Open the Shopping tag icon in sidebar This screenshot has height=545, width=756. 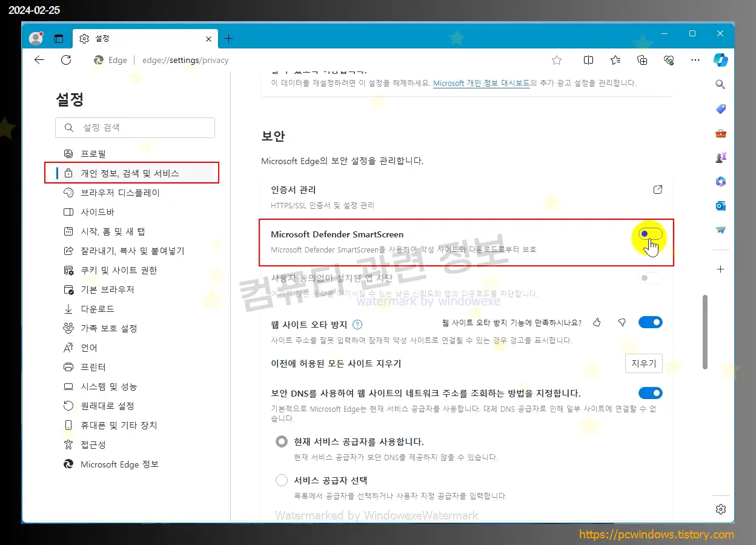pyautogui.click(x=721, y=109)
